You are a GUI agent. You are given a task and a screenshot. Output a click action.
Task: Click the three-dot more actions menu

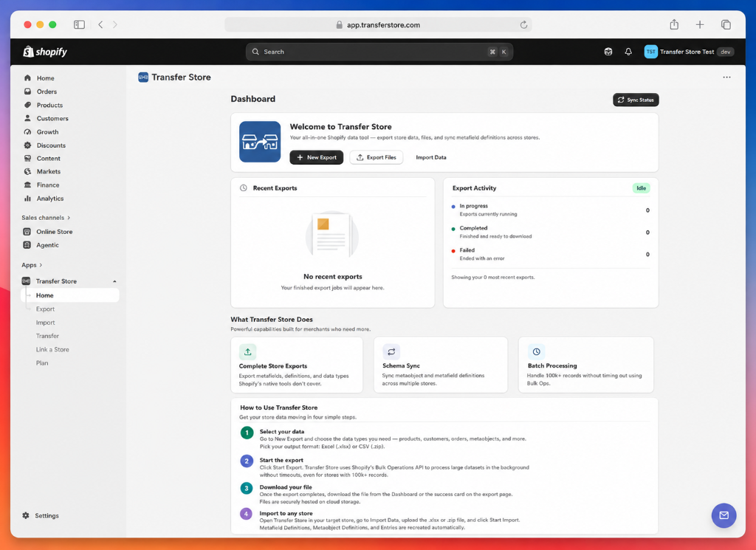(x=726, y=77)
